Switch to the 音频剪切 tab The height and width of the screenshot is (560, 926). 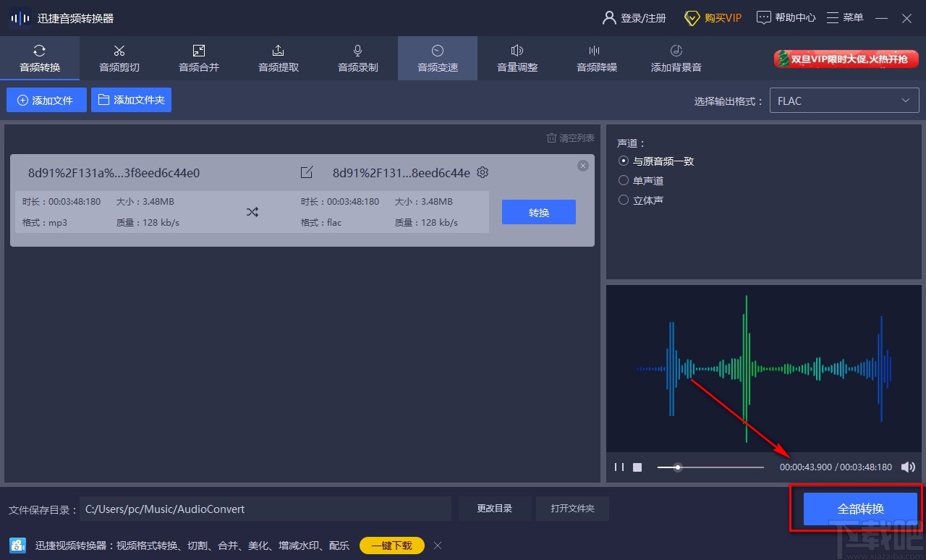[x=119, y=58]
